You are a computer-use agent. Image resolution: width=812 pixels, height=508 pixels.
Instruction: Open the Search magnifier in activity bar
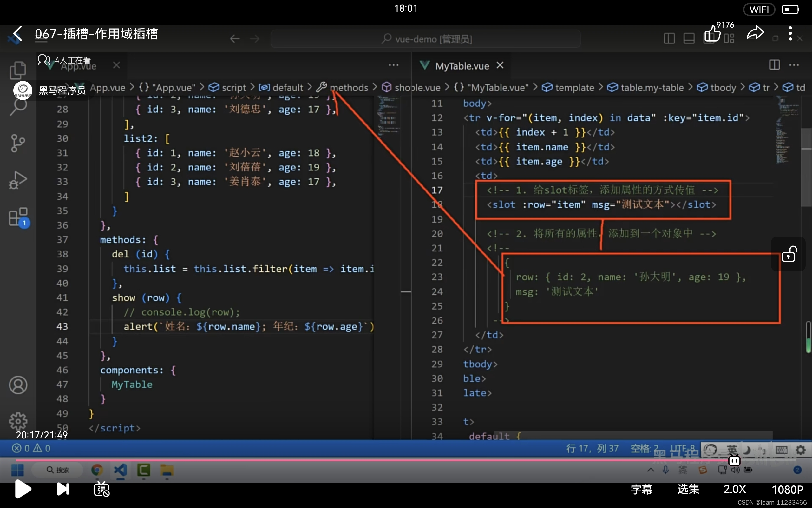(18, 108)
